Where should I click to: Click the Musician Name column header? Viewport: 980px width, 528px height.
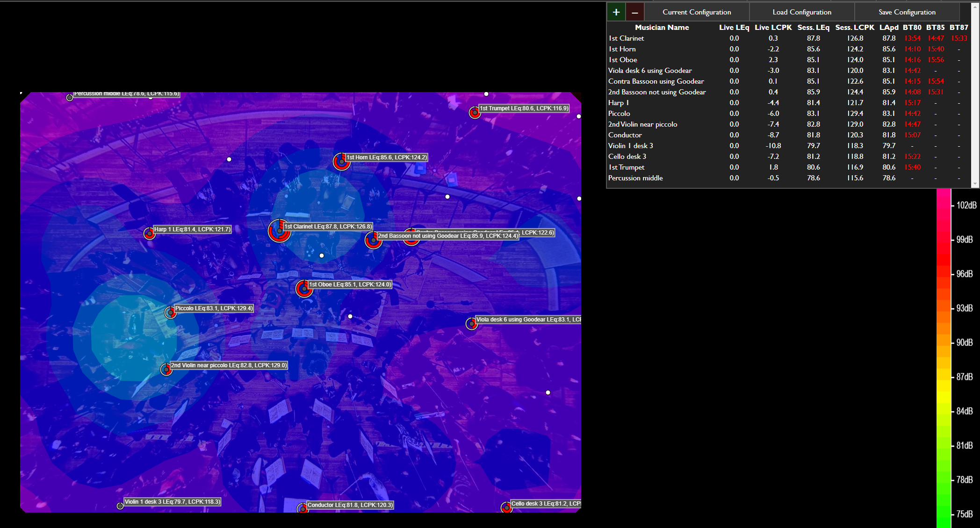pyautogui.click(x=662, y=28)
